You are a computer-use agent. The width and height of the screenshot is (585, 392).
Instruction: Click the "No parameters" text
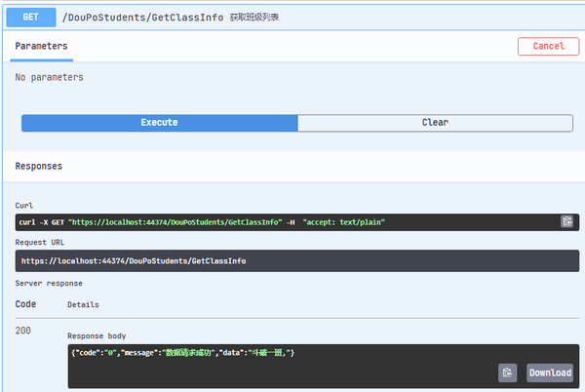tap(50, 78)
